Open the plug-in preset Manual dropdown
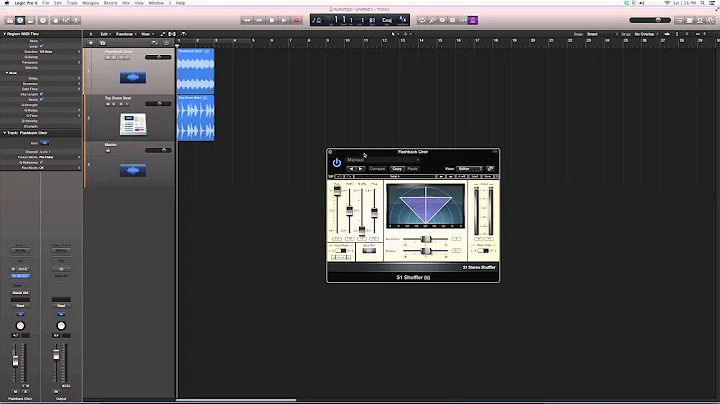The width and height of the screenshot is (720, 404). click(x=382, y=160)
